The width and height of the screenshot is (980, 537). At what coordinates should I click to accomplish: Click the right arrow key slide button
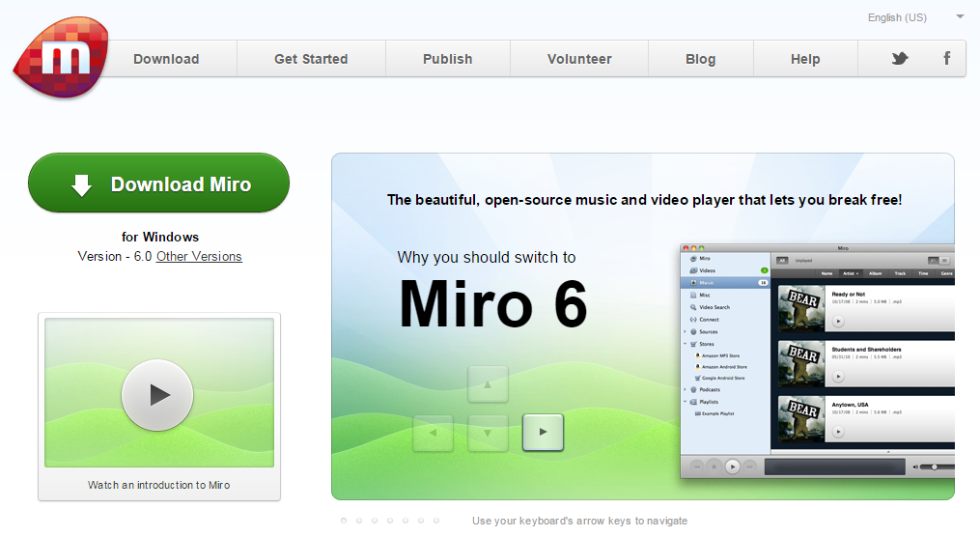pos(544,432)
